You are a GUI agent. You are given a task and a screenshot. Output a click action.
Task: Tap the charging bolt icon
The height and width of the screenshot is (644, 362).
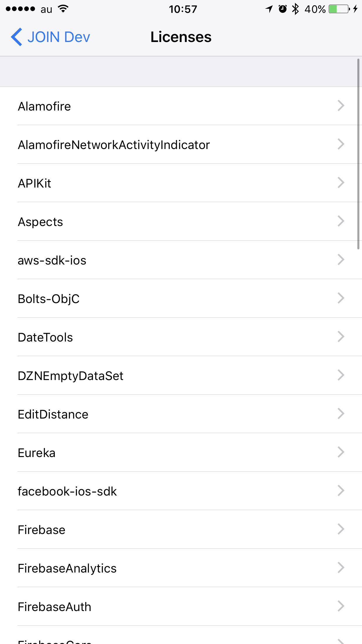coord(355,9)
